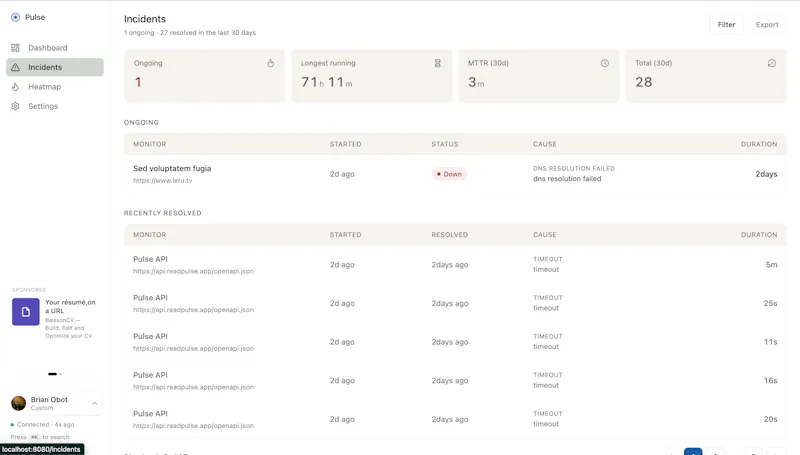Click the Brian Obot profile avatar
800x455 pixels.
click(18, 403)
